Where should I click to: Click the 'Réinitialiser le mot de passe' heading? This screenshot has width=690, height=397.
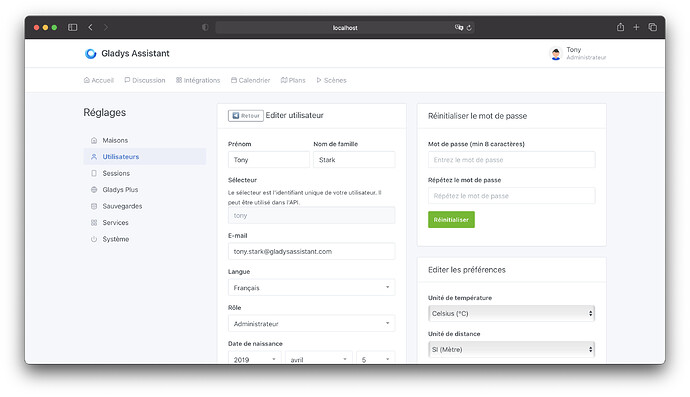[477, 116]
